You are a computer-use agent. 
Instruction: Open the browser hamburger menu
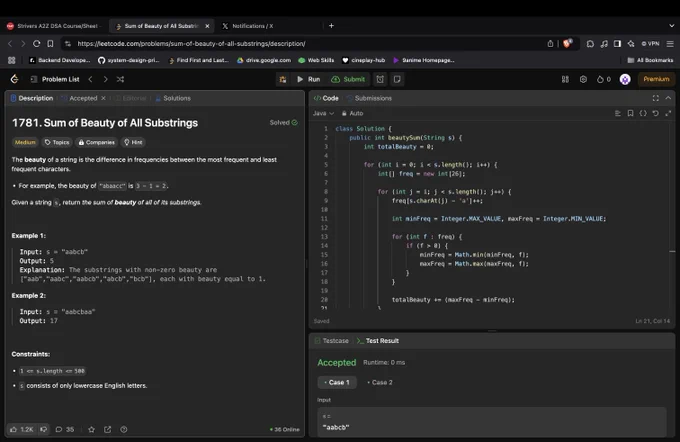[670, 44]
